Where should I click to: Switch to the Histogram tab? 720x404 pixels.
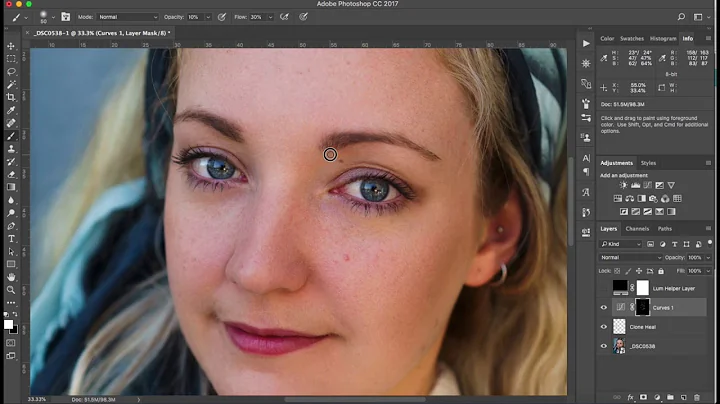pos(663,39)
